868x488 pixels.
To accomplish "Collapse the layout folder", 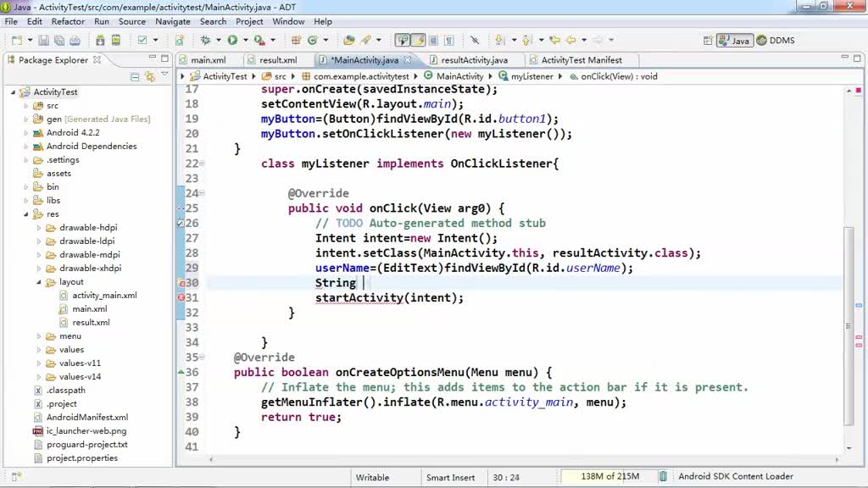I will tap(39, 282).
